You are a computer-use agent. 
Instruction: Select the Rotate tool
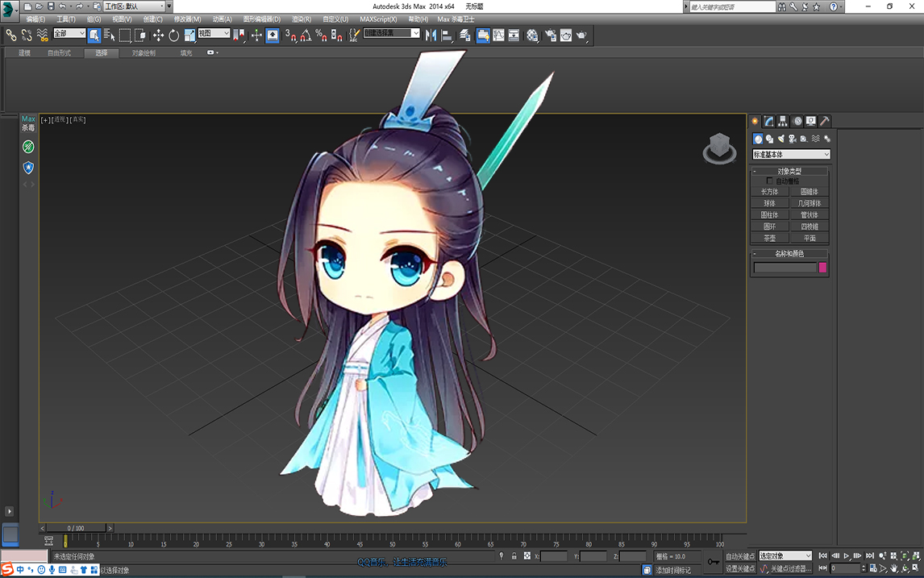(174, 35)
